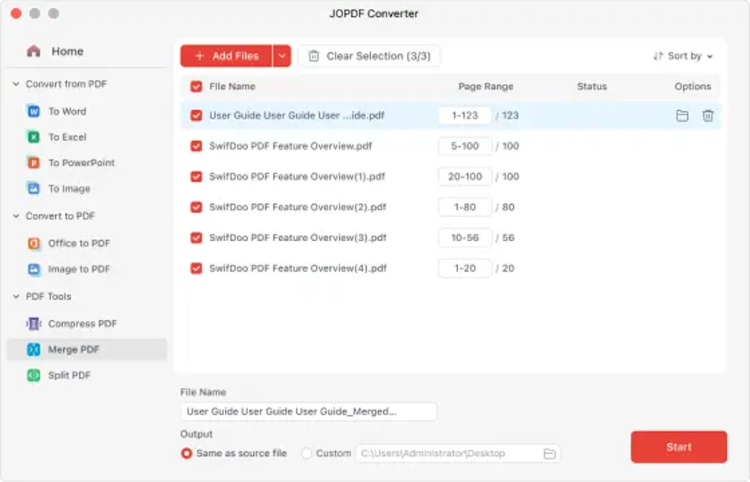
Task: Click the To Word converter icon
Action: click(34, 111)
